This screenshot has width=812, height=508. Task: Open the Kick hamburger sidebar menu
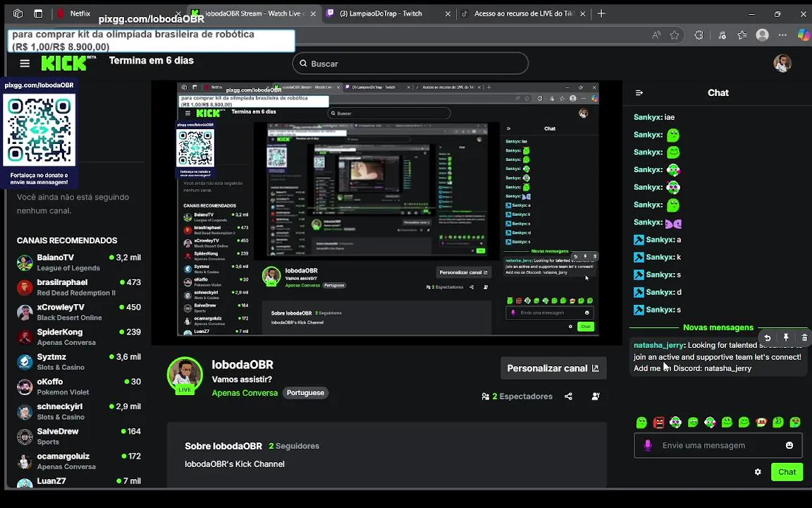click(x=25, y=64)
